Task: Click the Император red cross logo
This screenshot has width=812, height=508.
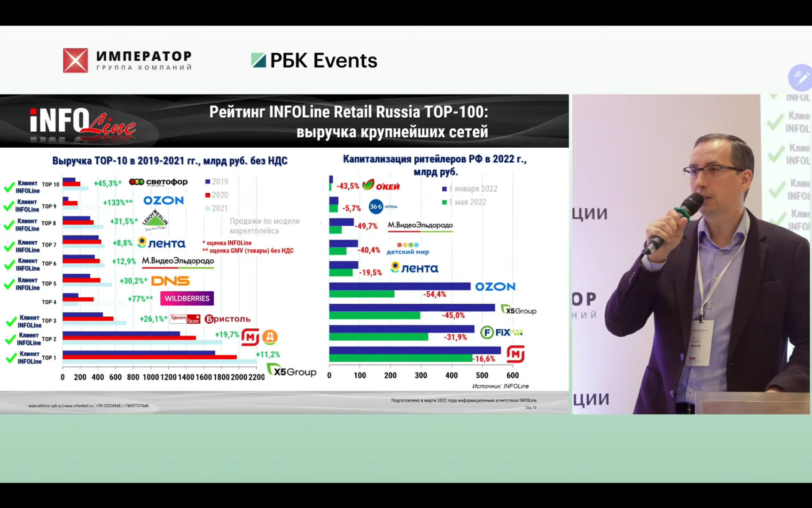Action: [x=75, y=60]
